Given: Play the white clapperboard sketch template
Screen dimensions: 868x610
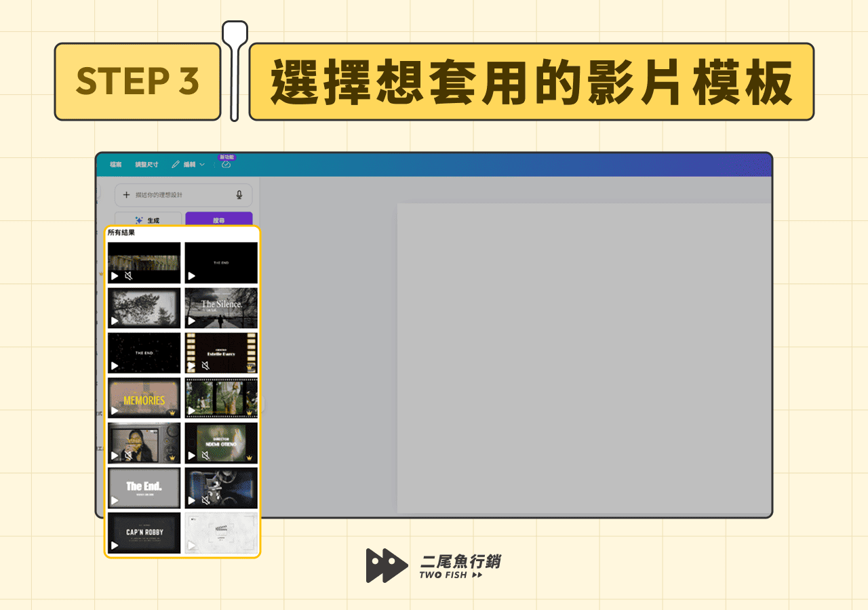Looking at the screenshot, I should pyautogui.click(x=192, y=546).
